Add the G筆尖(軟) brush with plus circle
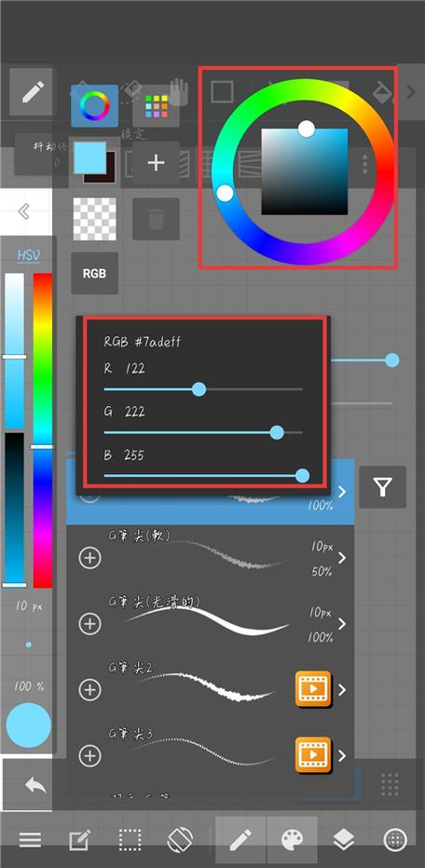The image size is (425, 868). pos(89,558)
